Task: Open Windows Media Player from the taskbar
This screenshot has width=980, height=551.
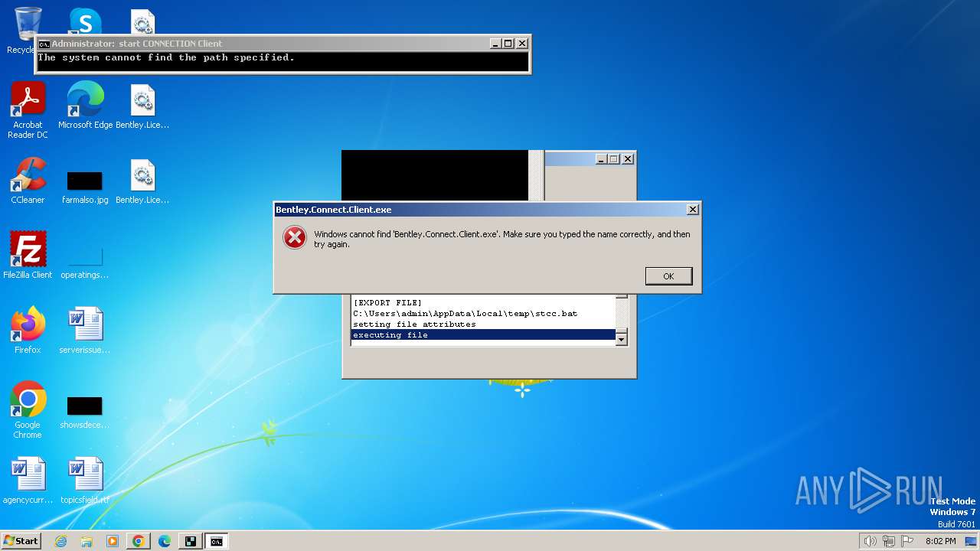Action: (113, 541)
